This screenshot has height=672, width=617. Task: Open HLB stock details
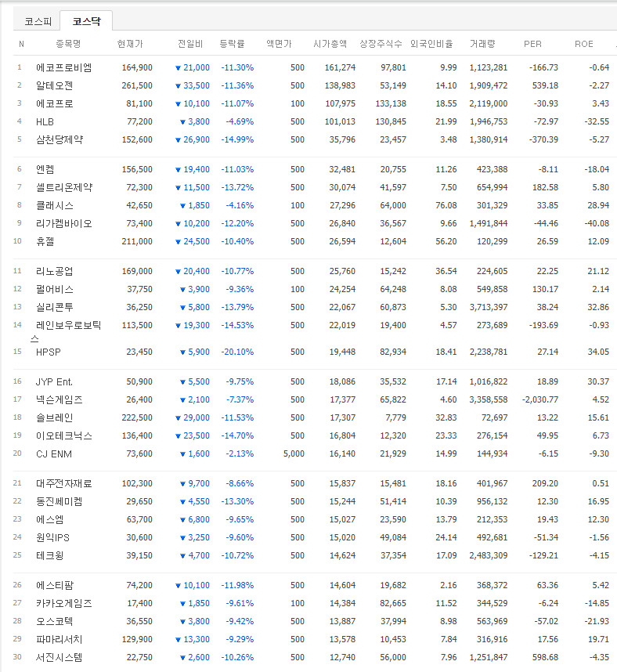coord(45,121)
